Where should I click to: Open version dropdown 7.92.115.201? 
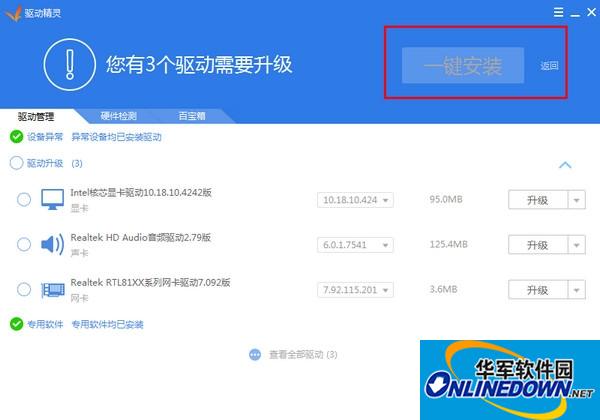pos(355,290)
